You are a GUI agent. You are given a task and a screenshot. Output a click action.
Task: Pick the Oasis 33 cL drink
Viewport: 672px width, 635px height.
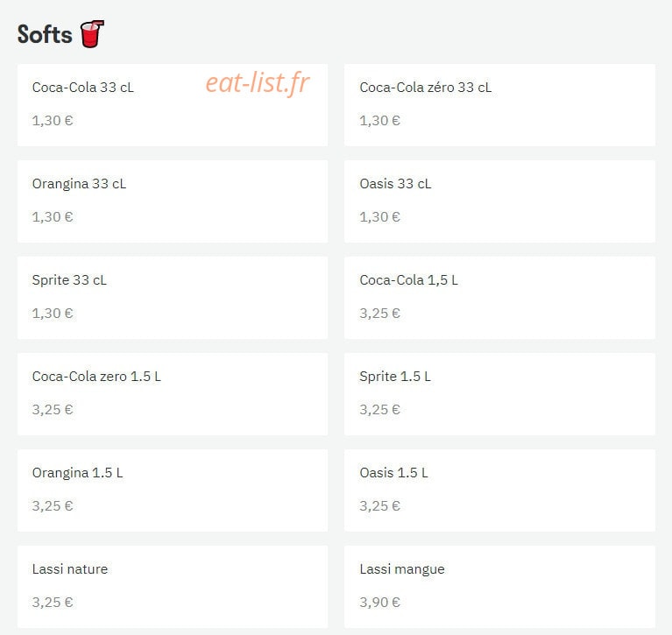(x=499, y=201)
